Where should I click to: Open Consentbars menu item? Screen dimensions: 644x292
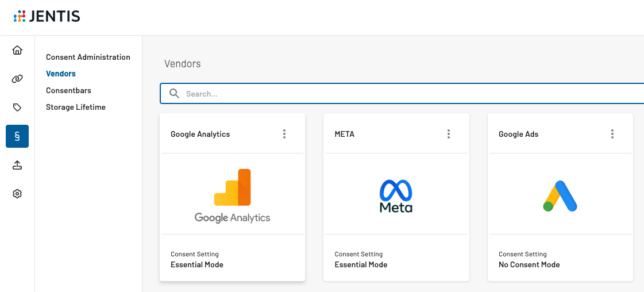pyautogui.click(x=68, y=90)
